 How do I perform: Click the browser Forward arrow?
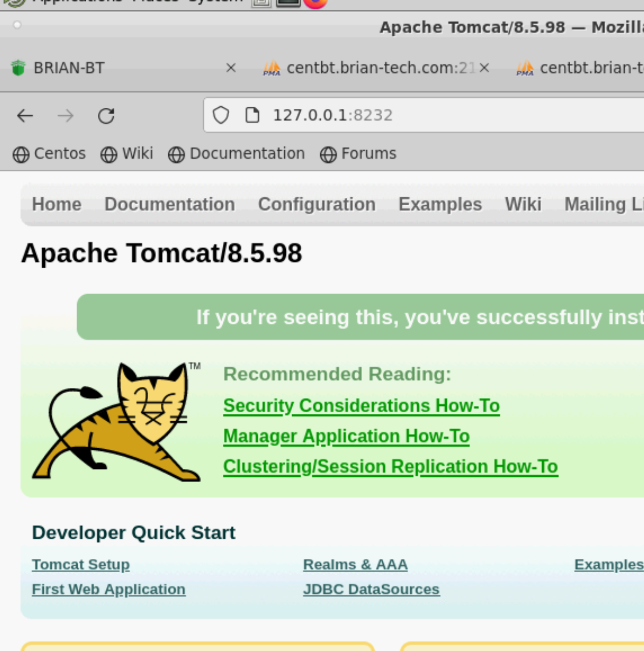click(65, 116)
